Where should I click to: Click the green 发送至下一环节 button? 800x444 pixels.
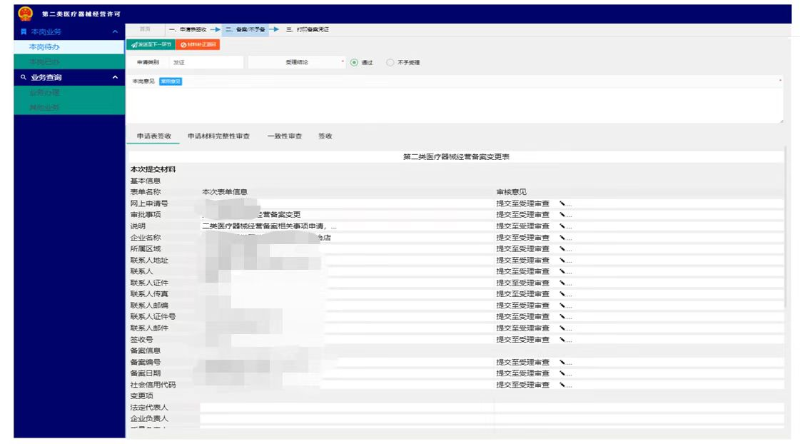pyautogui.click(x=151, y=45)
